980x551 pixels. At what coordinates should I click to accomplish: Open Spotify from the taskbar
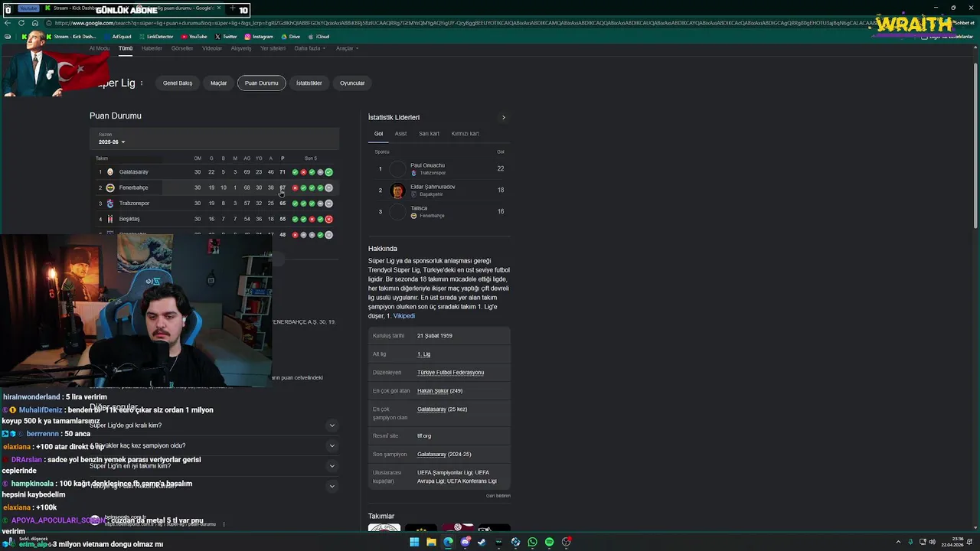[549, 542]
